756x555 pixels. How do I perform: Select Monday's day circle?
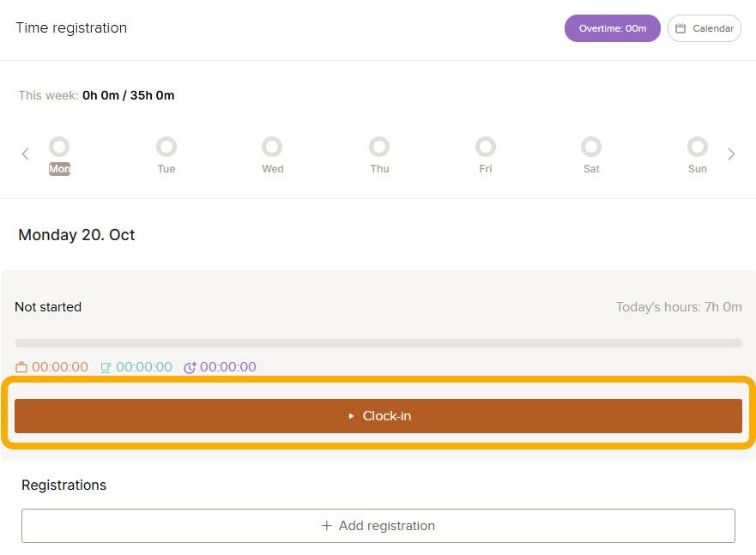pos(59,147)
